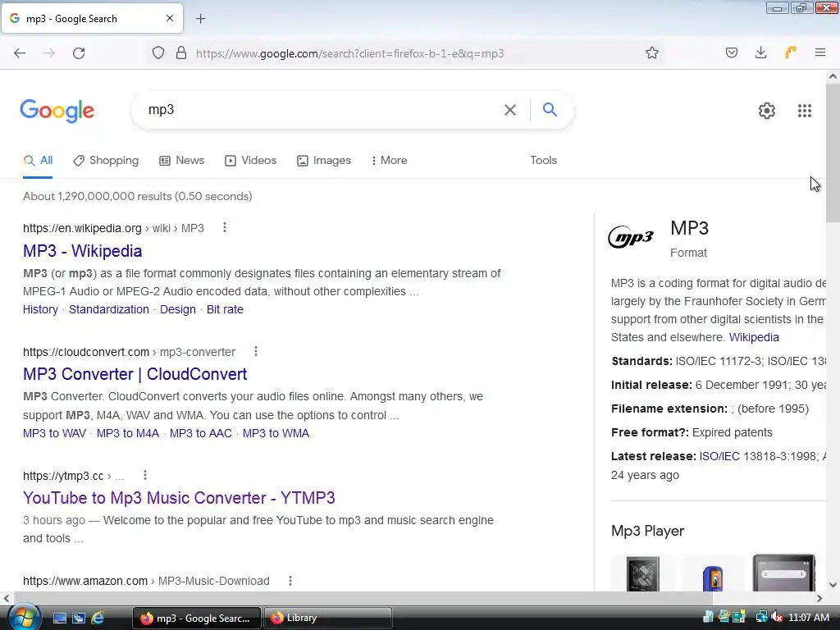Click the vertical scrollbar thumb
The image size is (840, 630).
coord(833,153)
